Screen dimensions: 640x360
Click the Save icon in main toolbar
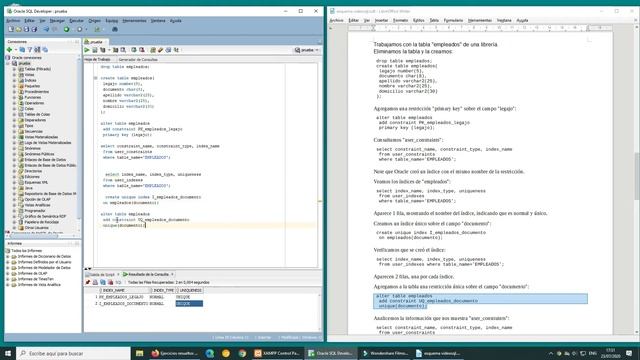click(26, 29)
